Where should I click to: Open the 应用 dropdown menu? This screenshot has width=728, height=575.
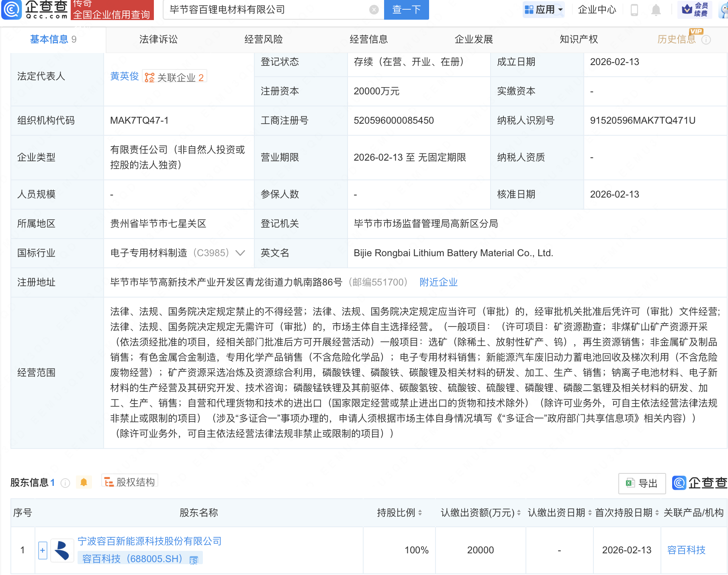pyautogui.click(x=544, y=10)
